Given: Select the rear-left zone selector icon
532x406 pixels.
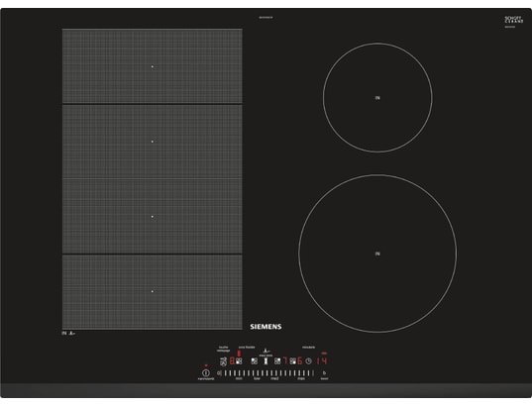Looking at the screenshot, I should pos(255,360).
